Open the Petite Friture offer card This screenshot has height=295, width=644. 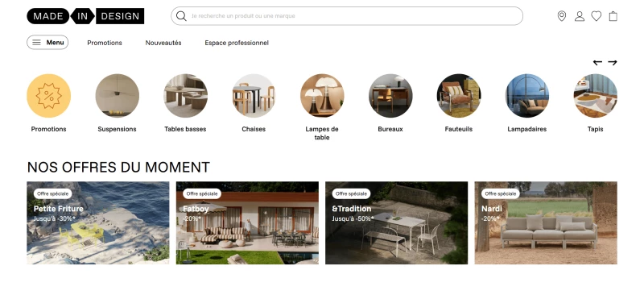pos(97,222)
